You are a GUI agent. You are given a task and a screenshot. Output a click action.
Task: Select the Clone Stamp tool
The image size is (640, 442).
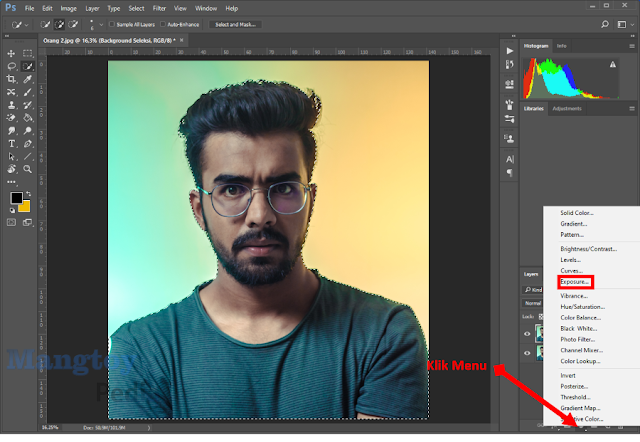11,105
